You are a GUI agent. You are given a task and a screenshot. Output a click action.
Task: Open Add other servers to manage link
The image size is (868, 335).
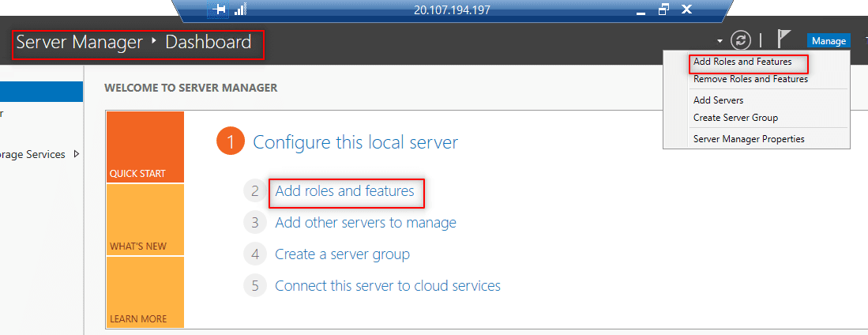click(x=366, y=223)
